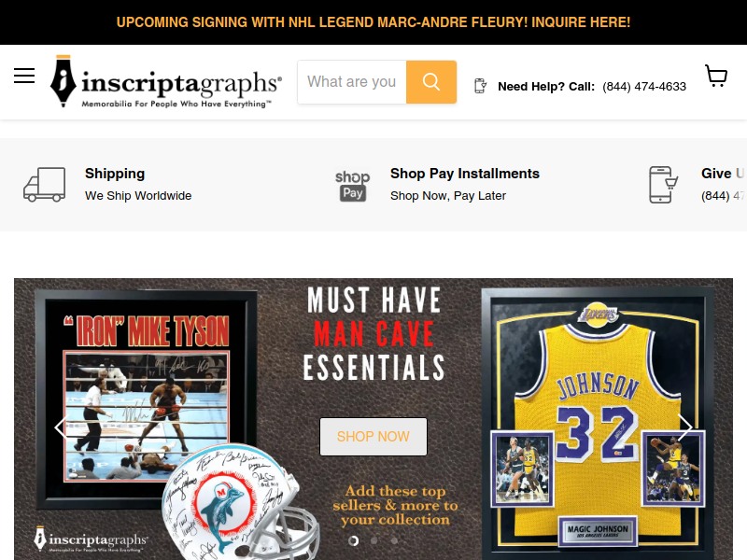
Task: Click the orange search magnifier button
Action: 431,82
